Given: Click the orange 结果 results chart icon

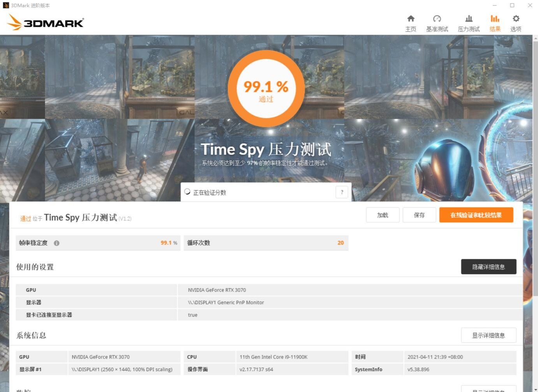Looking at the screenshot, I should pos(495,22).
